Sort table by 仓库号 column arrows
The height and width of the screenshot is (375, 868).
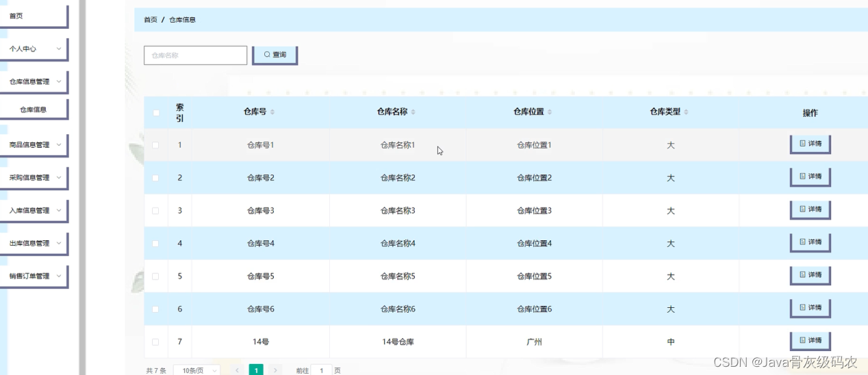[x=272, y=112]
